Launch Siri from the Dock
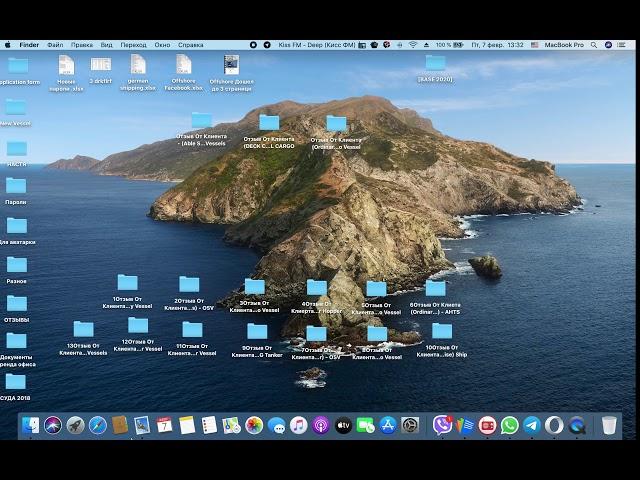Screen dimensions: 640x480 (x=53, y=425)
